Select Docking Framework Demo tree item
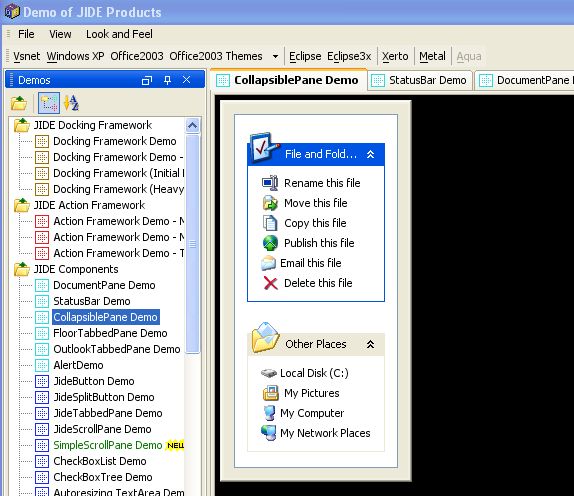574x496 pixels. (x=115, y=141)
